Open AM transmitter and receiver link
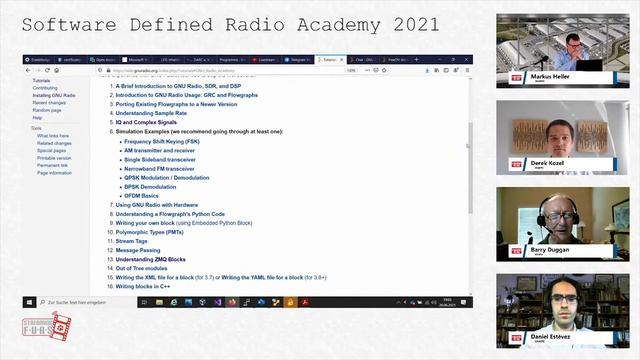640x360 pixels. [x=160, y=151]
